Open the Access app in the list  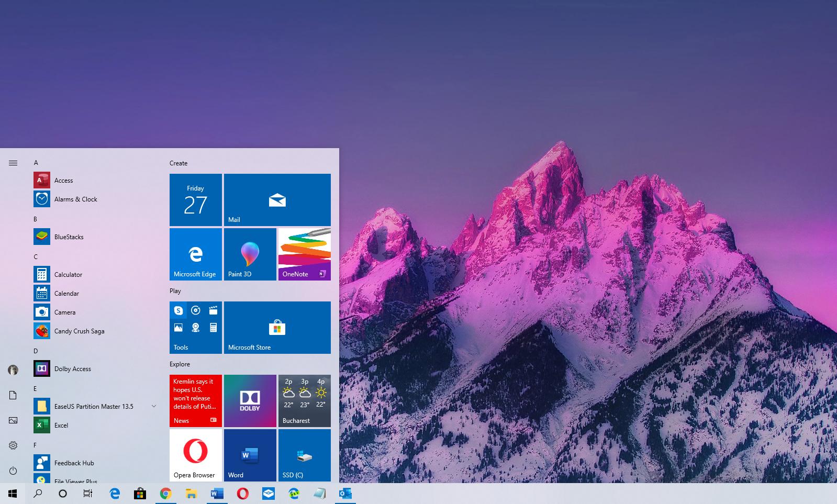click(94, 180)
